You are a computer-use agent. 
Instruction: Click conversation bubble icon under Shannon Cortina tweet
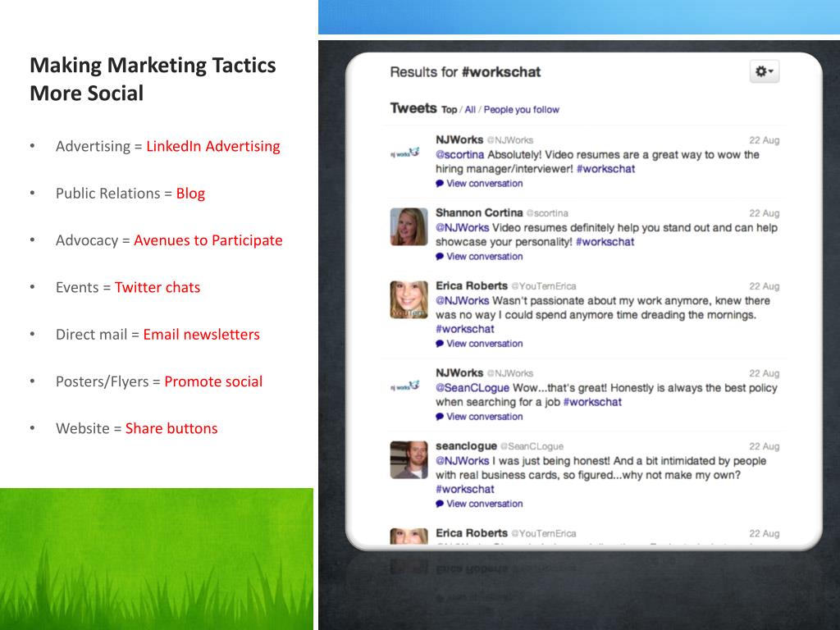click(440, 257)
